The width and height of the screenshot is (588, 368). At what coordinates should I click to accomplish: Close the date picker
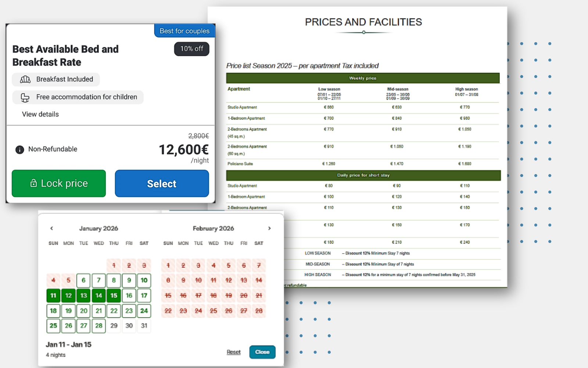tap(262, 352)
